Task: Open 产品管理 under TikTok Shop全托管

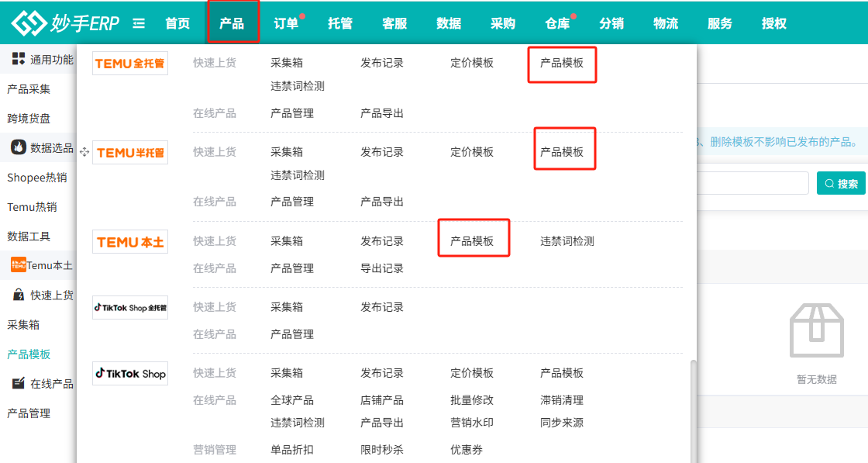Action: point(292,334)
